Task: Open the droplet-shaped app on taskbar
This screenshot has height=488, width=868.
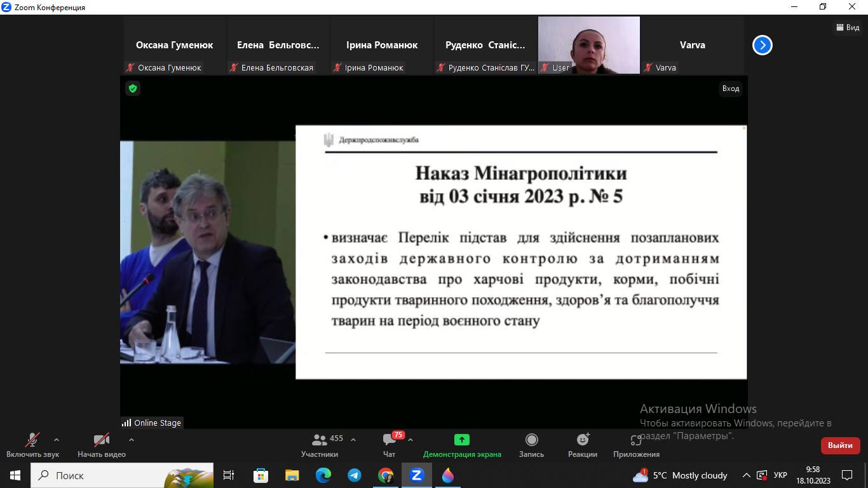Action: [448, 475]
